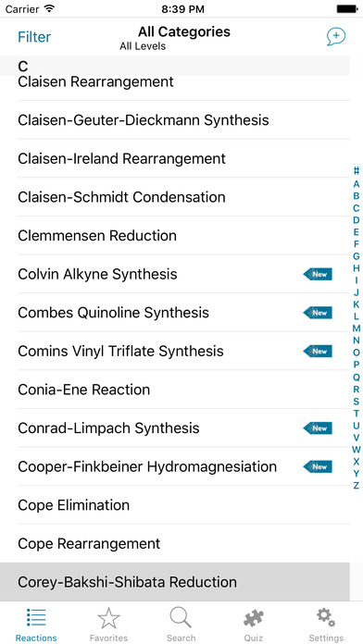Open Corey-Bakshi-Shibata Reduction entry
Screen dimensions: 363x644
[175, 582]
